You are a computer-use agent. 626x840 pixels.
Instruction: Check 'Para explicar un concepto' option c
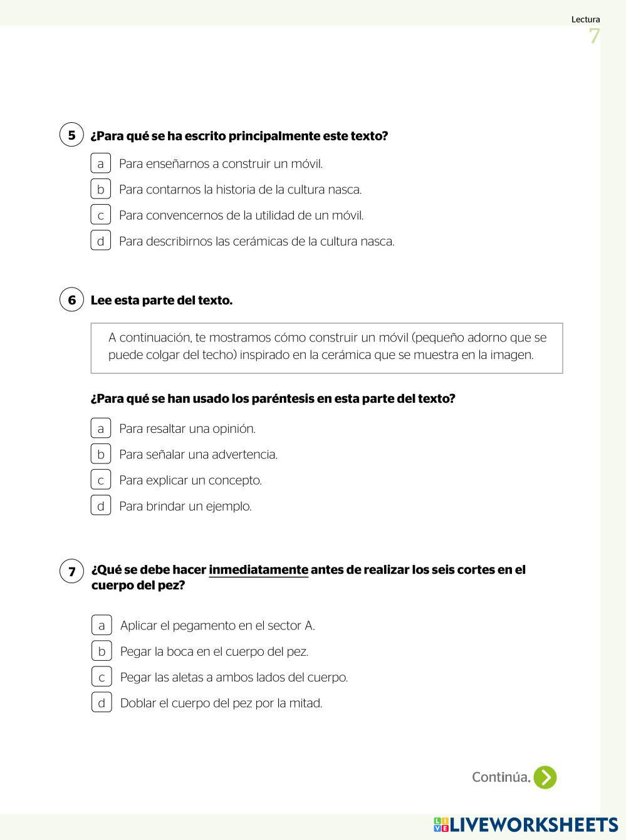(100, 480)
